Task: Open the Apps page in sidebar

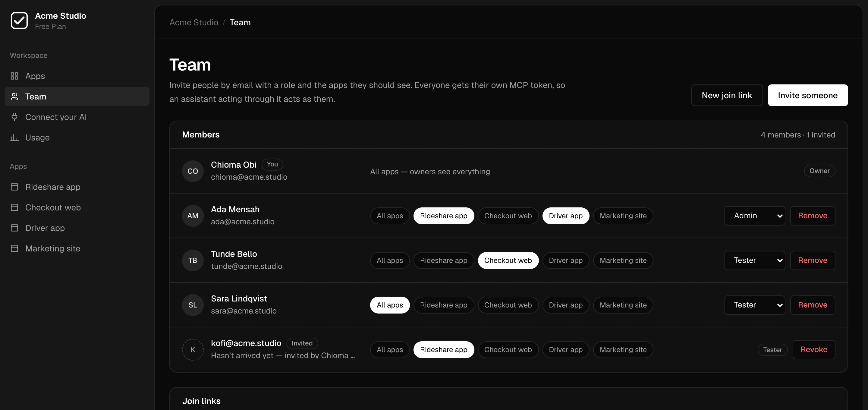Action: click(x=77, y=76)
